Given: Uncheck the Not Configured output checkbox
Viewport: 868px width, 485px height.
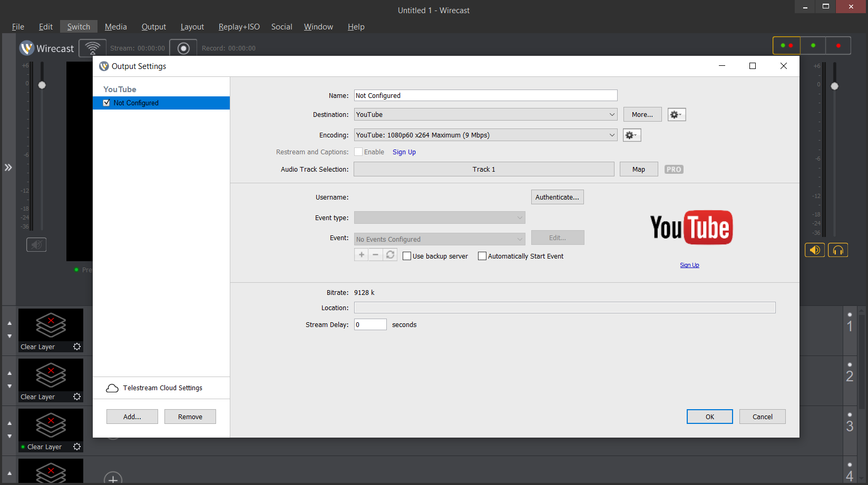Looking at the screenshot, I should pyautogui.click(x=106, y=103).
